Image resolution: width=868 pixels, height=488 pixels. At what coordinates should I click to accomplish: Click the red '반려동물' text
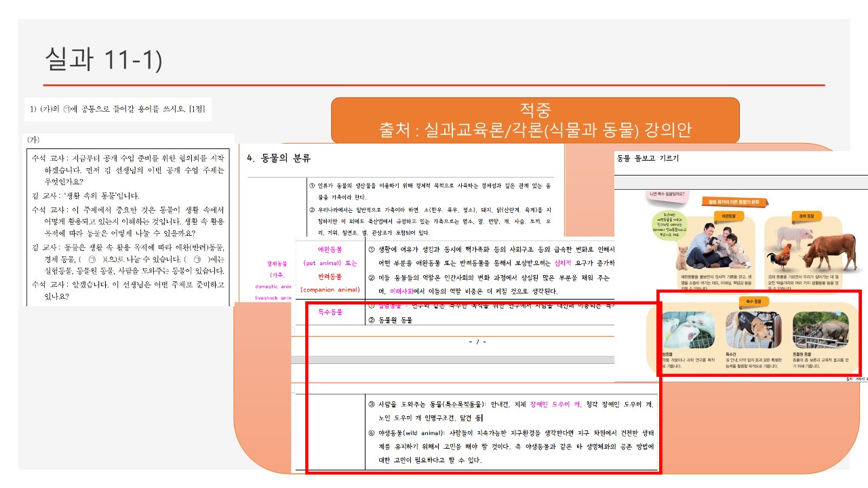click(x=330, y=277)
